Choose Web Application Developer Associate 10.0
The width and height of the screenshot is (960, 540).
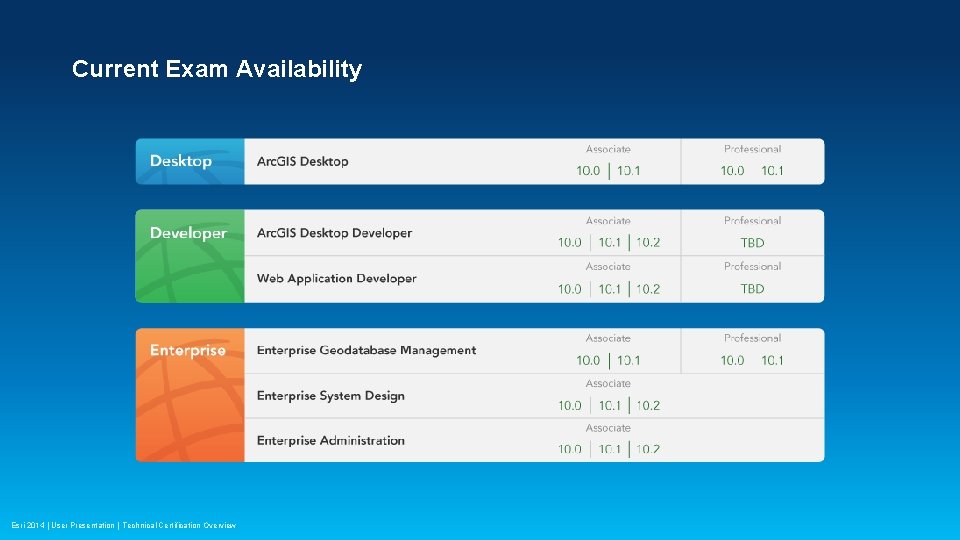(569, 289)
